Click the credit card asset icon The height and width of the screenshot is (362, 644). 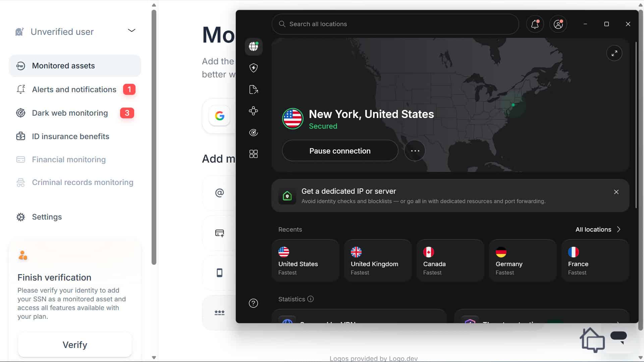point(219,233)
